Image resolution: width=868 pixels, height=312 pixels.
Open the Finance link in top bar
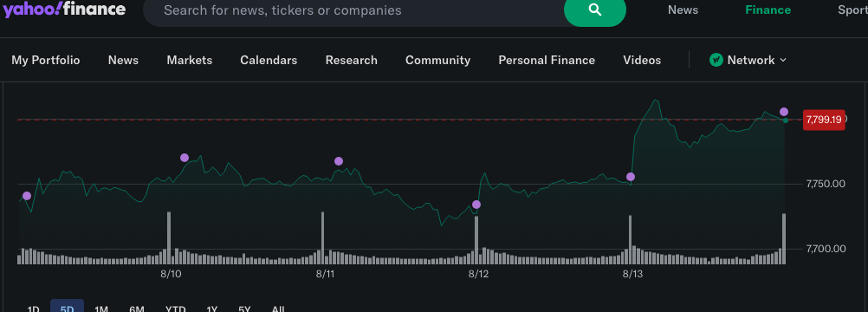[768, 10]
